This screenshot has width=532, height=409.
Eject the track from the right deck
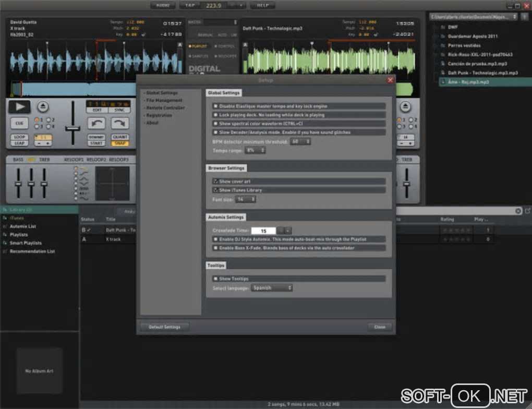click(x=405, y=106)
